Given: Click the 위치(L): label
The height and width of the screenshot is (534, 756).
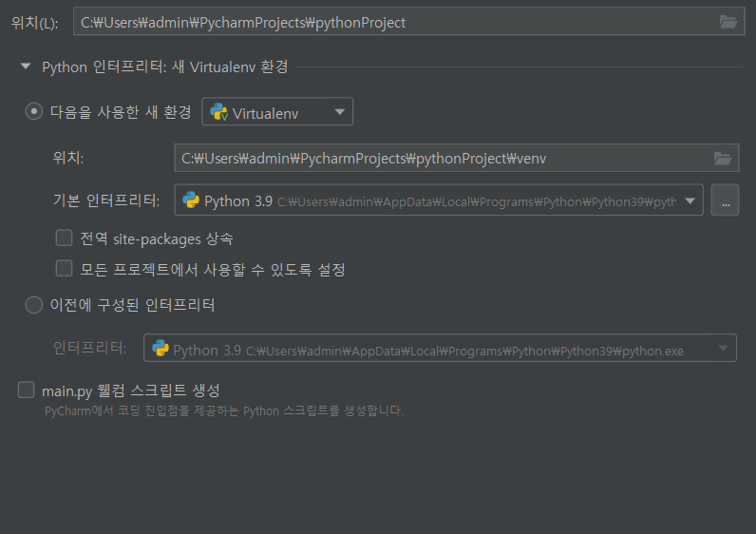Looking at the screenshot, I should 35,23.
